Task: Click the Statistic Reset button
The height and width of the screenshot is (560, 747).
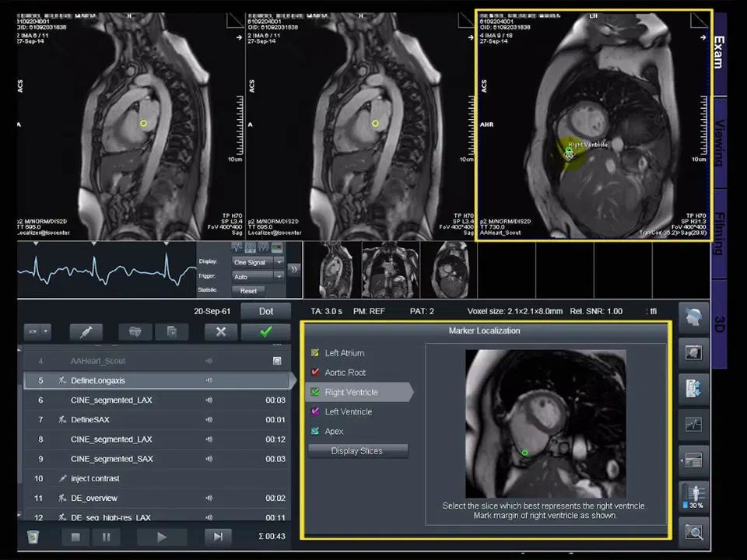Action: (248, 291)
